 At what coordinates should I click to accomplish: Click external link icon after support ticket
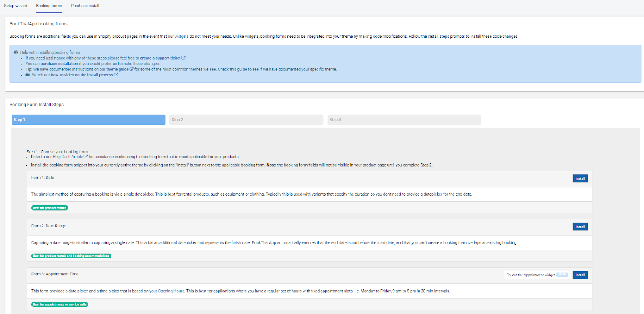coord(184,58)
